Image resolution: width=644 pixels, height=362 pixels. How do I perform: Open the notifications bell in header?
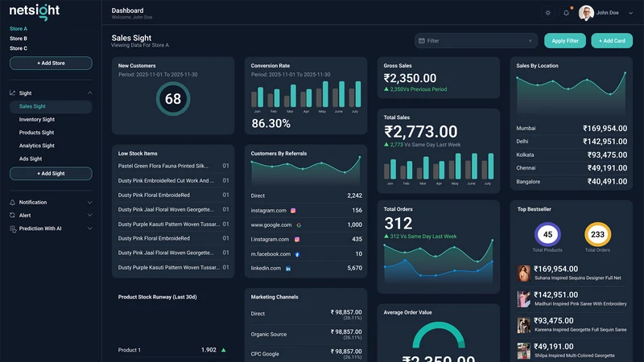(566, 13)
